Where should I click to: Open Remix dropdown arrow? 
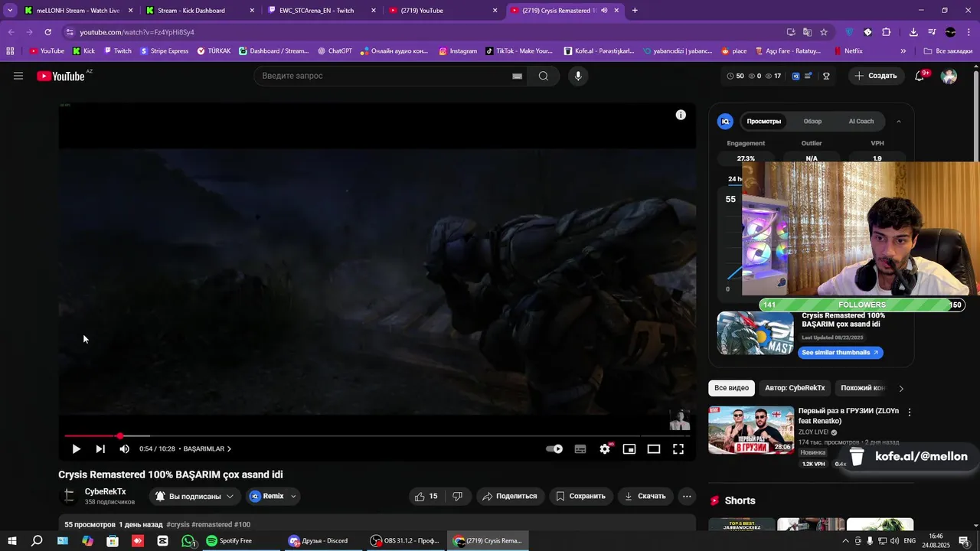[293, 496]
